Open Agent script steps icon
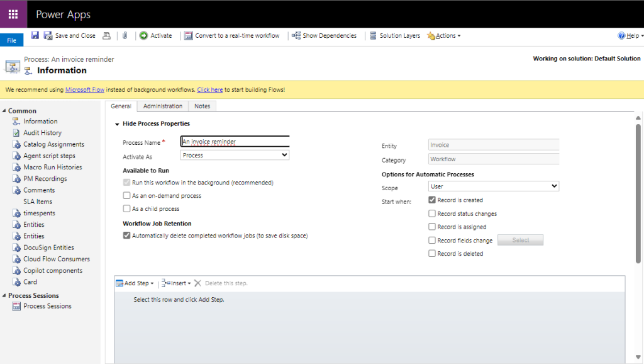644x364 pixels. [x=16, y=156]
